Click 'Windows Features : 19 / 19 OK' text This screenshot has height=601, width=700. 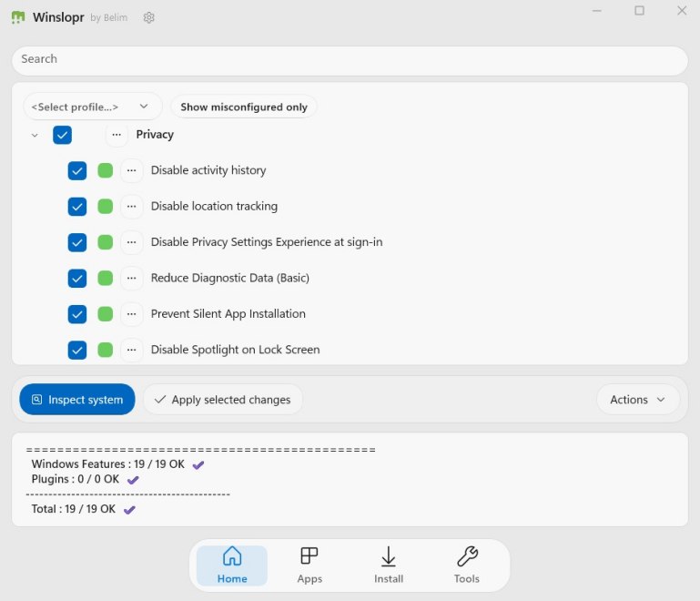coord(107,464)
